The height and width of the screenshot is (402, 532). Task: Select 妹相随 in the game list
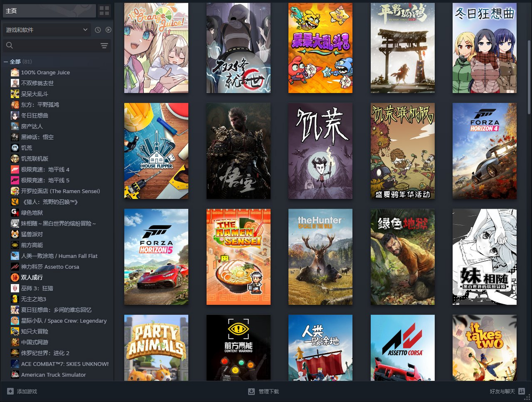tap(58, 223)
